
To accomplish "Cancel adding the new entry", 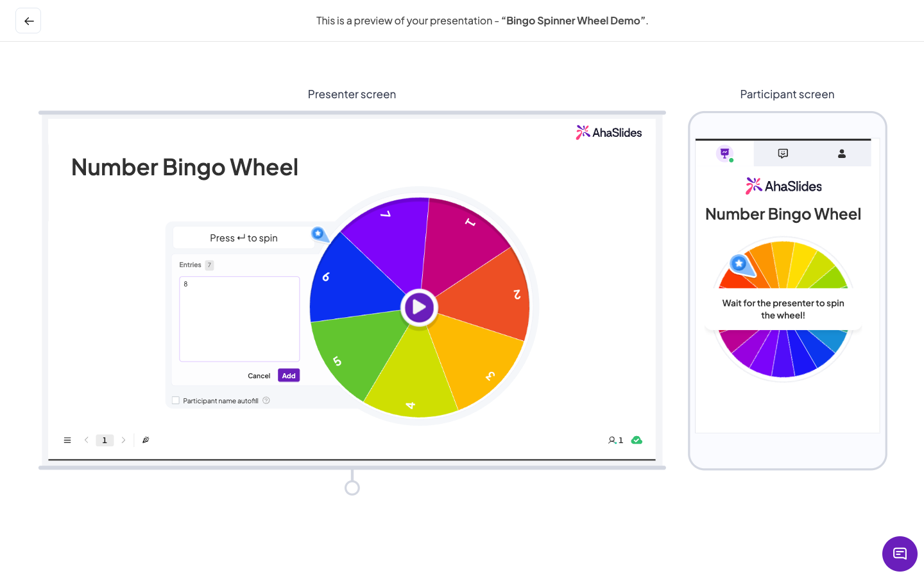I will coord(259,376).
